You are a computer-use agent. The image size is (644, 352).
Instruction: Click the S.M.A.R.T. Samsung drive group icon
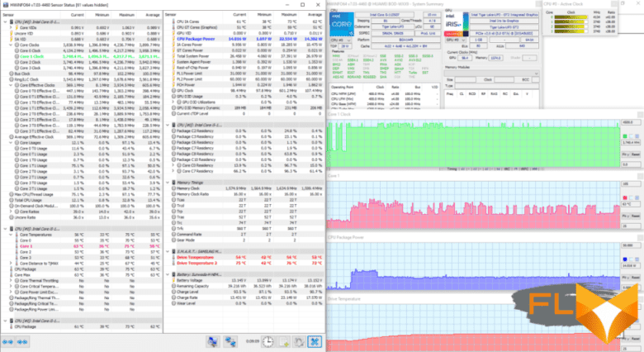point(174,251)
